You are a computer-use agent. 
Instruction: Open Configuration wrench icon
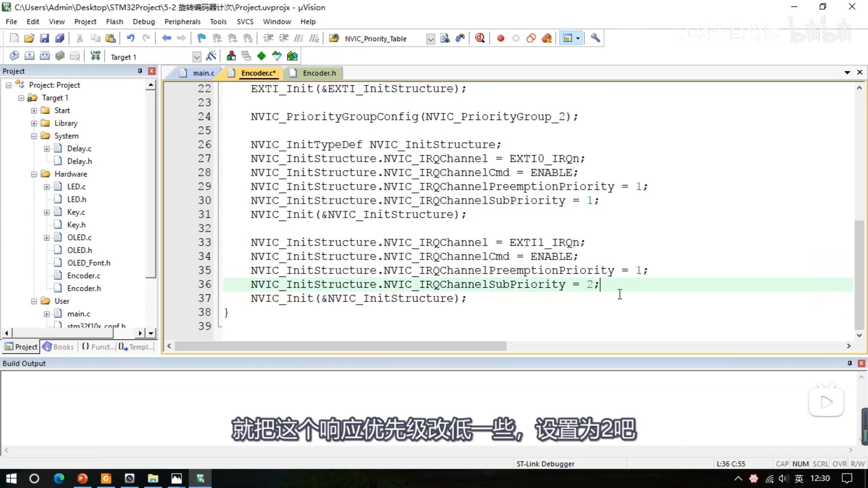click(595, 38)
